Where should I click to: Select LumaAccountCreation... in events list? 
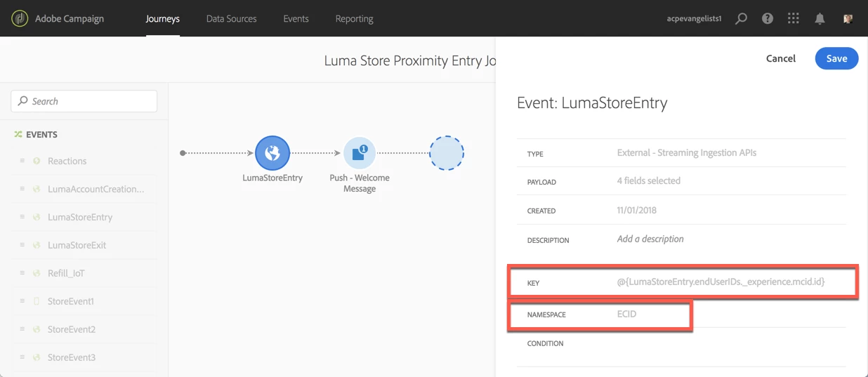96,189
